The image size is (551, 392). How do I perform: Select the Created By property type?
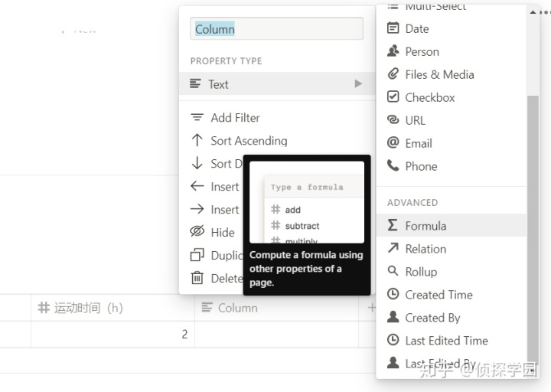click(x=452, y=317)
